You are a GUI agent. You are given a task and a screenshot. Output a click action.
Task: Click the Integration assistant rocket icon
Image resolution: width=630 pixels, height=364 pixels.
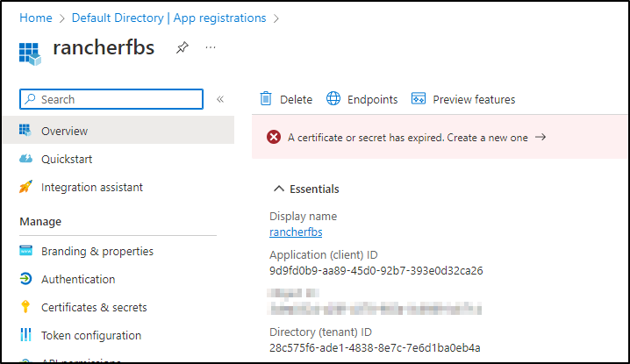coord(25,187)
